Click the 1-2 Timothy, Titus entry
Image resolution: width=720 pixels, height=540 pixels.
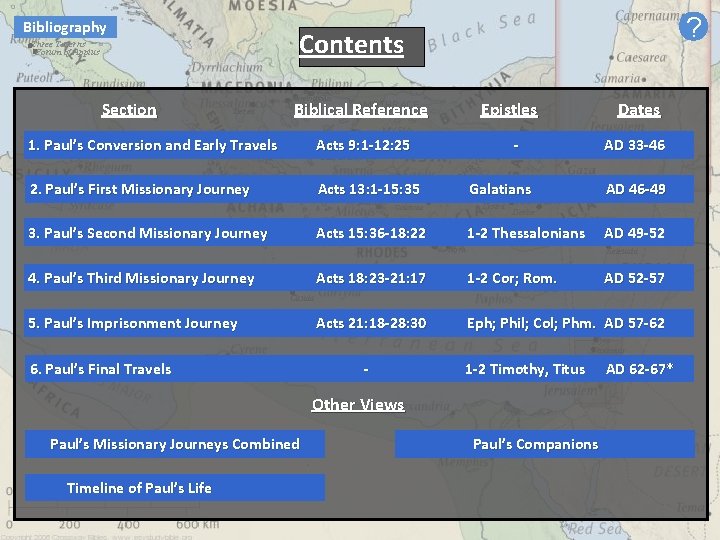pos(525,369)
